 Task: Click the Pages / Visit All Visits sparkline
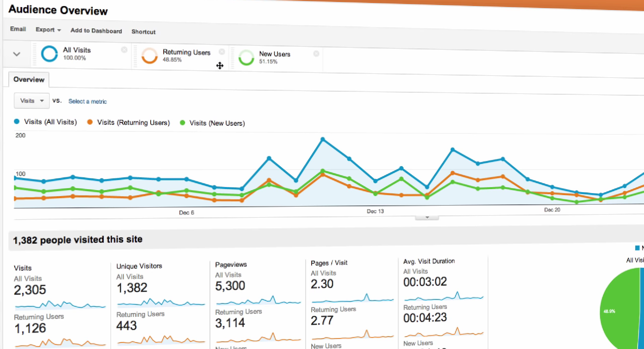(352, 298)
